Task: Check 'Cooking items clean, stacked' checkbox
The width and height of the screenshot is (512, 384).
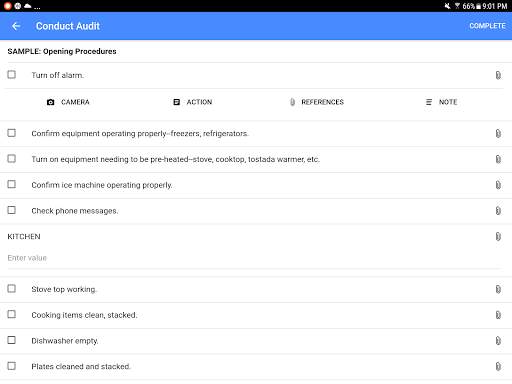Action: (12, 314)
